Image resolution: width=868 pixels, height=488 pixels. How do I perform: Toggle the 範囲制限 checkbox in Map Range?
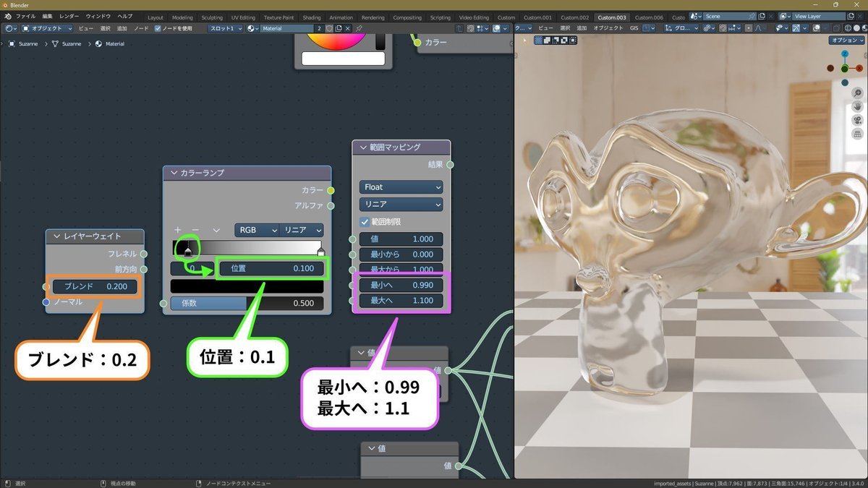tap(364, 221)
